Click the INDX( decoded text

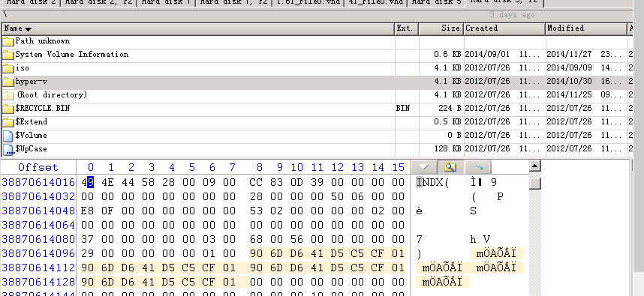coord(433,182)
